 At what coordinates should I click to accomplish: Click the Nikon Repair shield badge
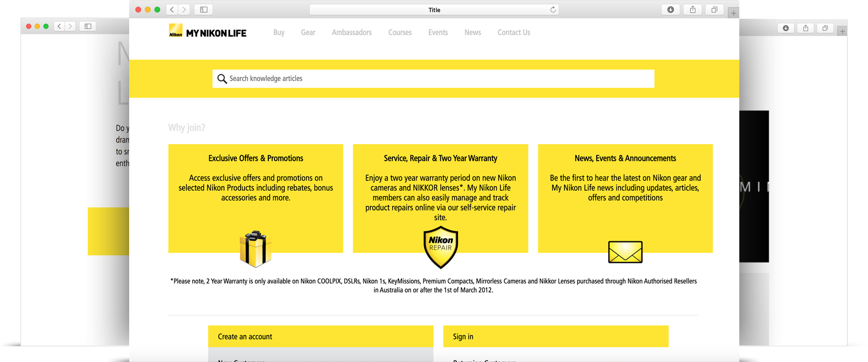click(x=441, y=247)
